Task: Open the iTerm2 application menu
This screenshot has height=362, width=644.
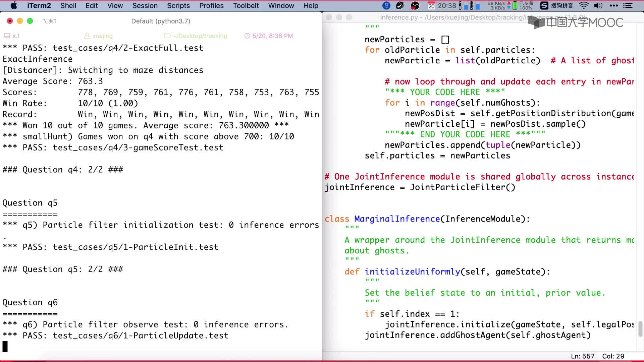Action: (39, 5)
